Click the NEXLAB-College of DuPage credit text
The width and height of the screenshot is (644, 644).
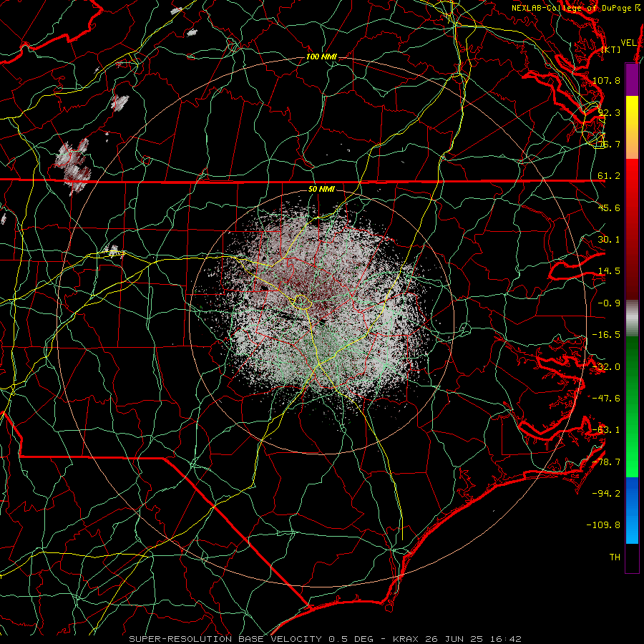coord(577,8)
